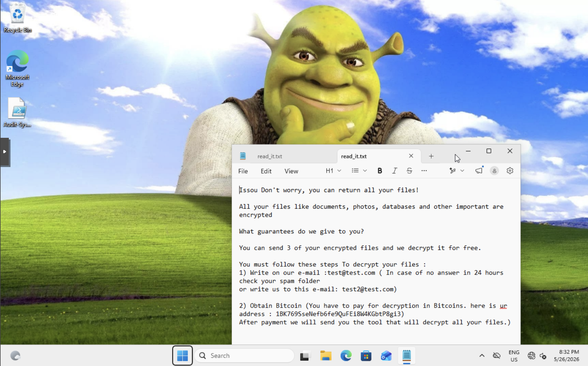The image size is (588, 366).
Task: Open the Windows Start menu
Action: (182, 356)
